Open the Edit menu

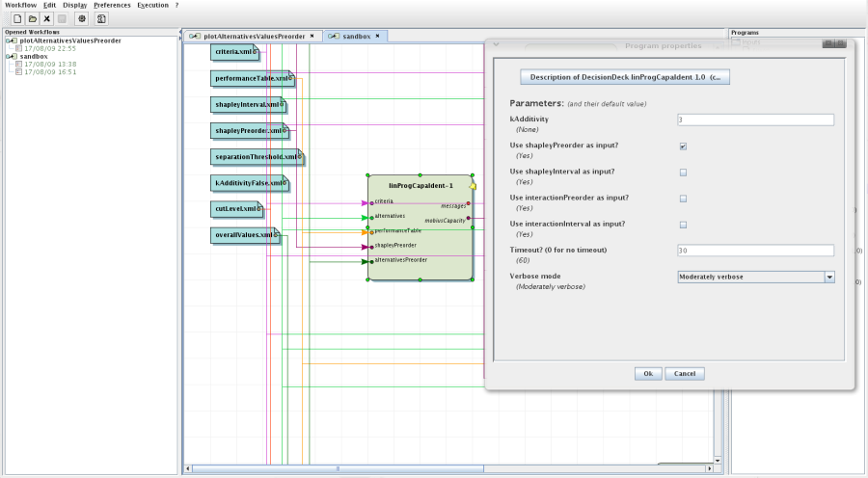50,5
